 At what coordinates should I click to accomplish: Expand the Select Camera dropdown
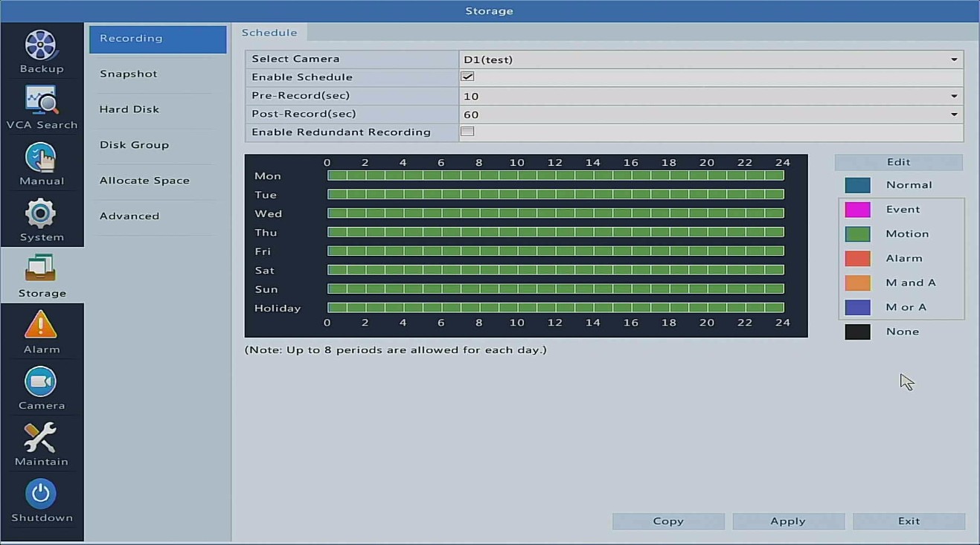[953, 59]
